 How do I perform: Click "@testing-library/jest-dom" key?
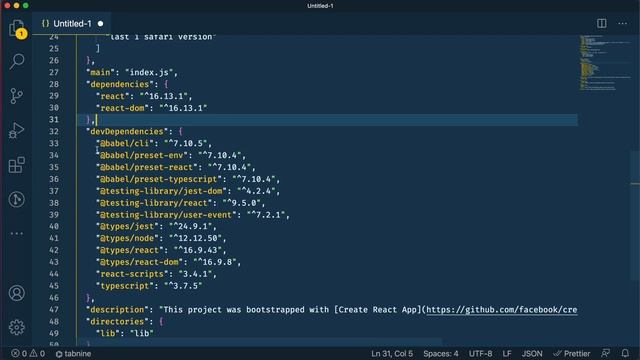[161, 191]
